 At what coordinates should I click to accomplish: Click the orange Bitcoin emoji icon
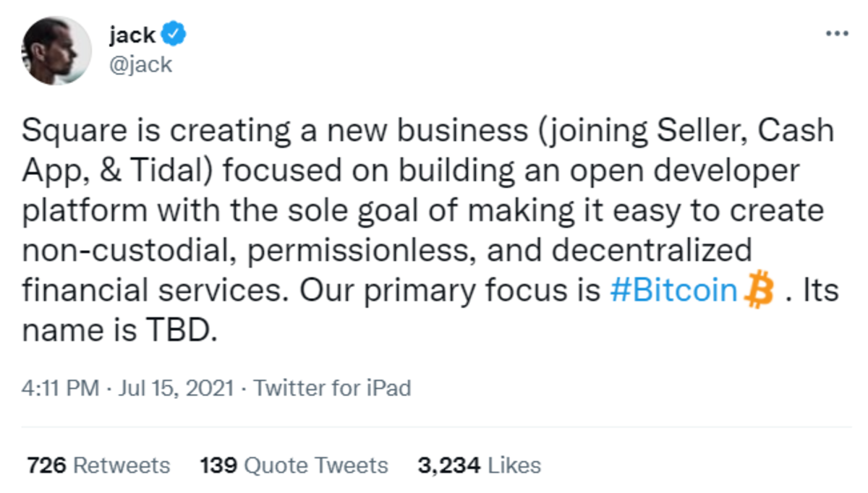pyautogui.click(x=759, y=291)
